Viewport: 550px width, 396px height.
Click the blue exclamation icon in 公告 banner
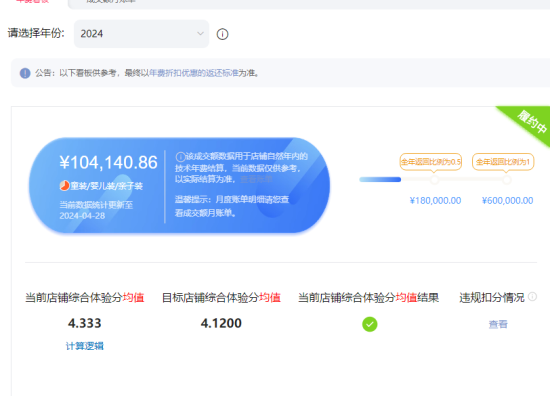pyautogui.click(x=25, y=73)
